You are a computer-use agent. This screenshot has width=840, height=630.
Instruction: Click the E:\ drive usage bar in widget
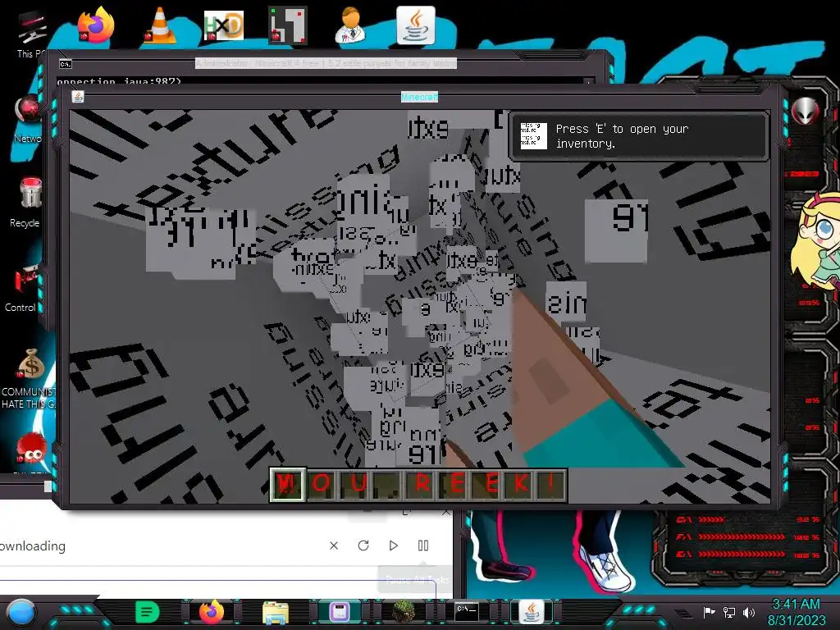748,555
